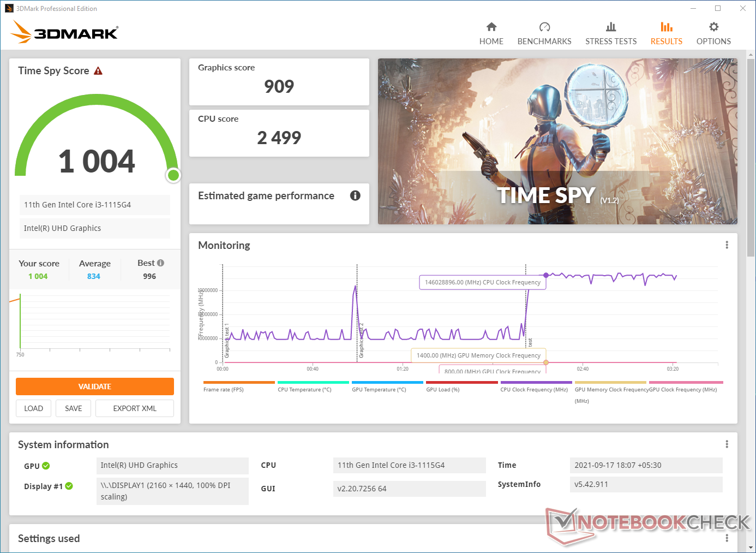The width and height of the screenshot is (756, 553).
Task: Click the Display #1 green check icon
Action: click(x=69, y=486)
